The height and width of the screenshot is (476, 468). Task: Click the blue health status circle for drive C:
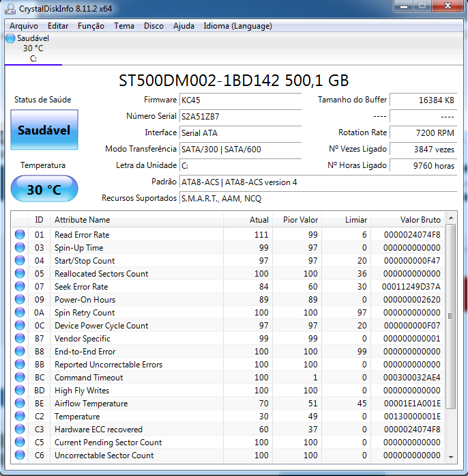coord(10,38)
